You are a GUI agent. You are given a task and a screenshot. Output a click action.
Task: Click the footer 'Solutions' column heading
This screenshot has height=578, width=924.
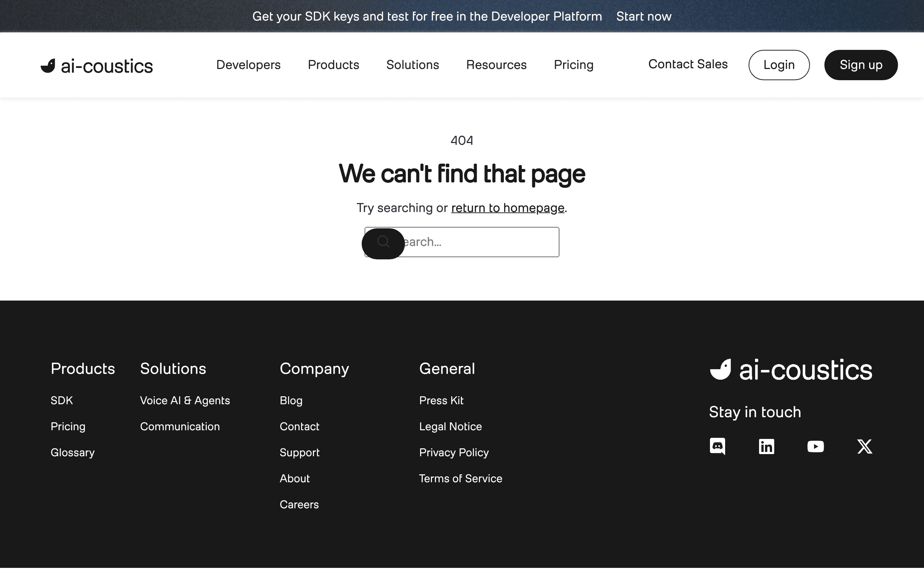[173, 368]
